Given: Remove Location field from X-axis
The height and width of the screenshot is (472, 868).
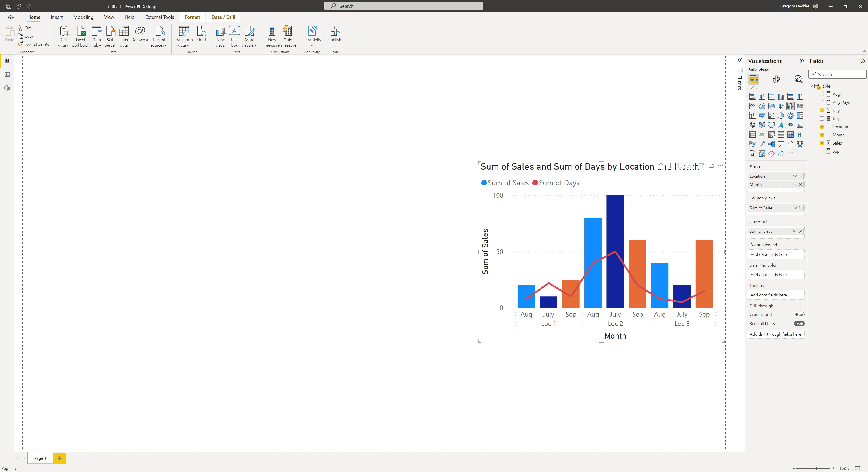Looking at the screenshot, I should (801, 176).
